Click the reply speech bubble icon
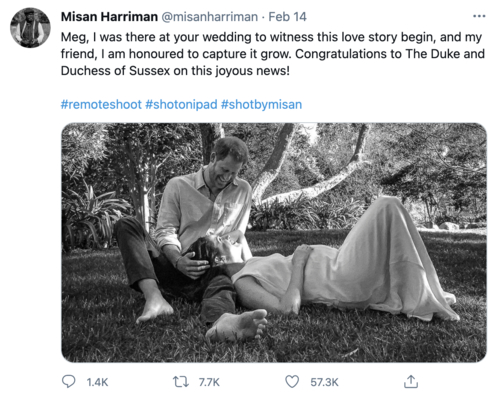The width and height of the screenshot is (500, 397). (x=69, y=381)
